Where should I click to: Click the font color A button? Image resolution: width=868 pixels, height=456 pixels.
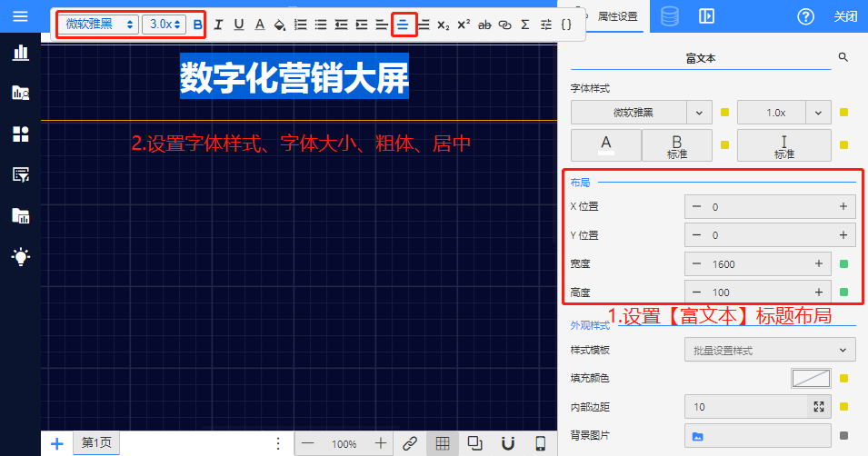tap(606, 145)
